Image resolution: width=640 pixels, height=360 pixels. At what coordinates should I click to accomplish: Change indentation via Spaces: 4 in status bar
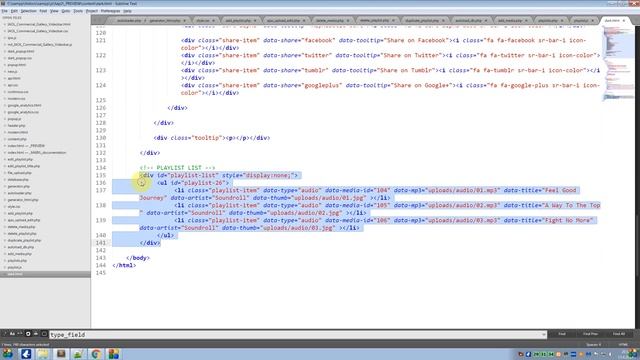click(x=593, y=345)
